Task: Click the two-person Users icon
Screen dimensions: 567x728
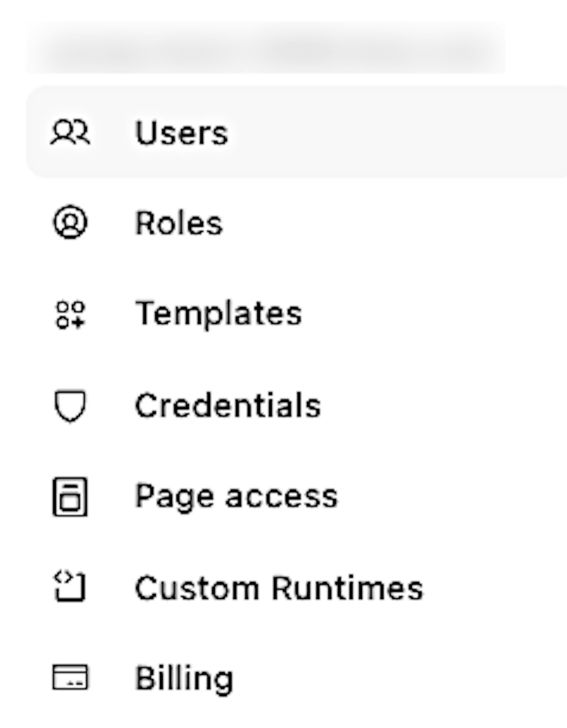Action: click(70, 132)
